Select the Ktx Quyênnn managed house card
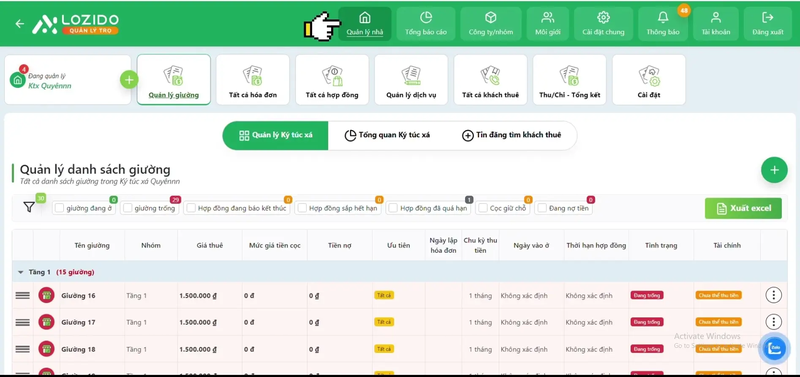 [68, 80]
